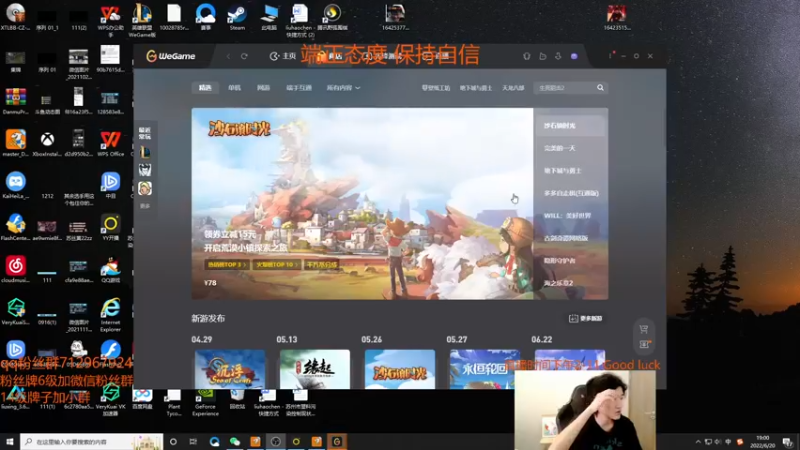Switch to the 端手互通 tab
The image size is (800, 450).
point(299,88)
